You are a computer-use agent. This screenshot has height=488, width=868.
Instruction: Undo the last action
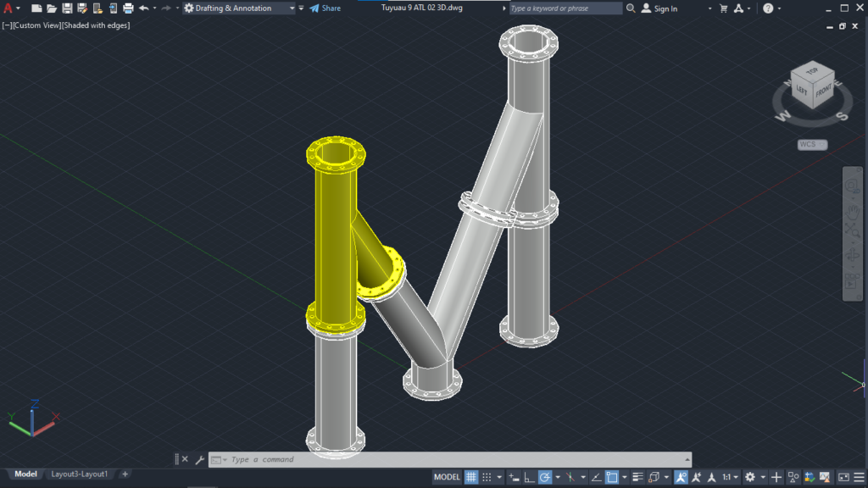click(144, 8)
